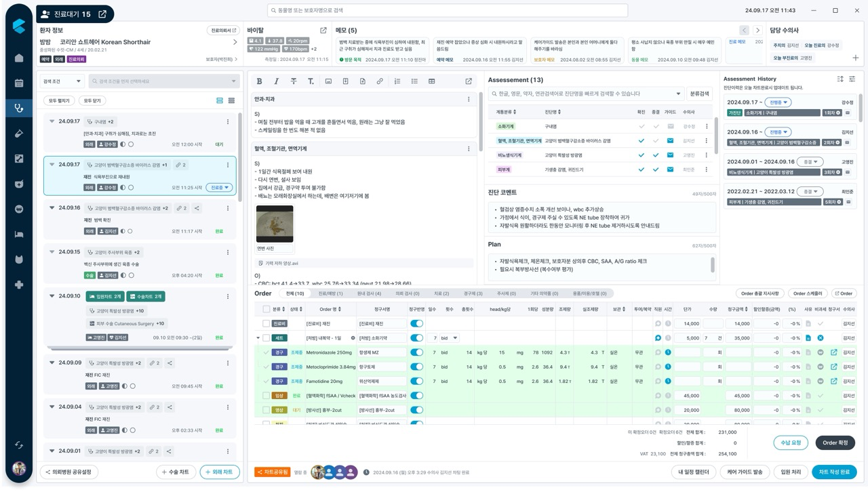Open the 검색 조건 dropdown in chart list
868x492 pixels.
pos(62,81)
